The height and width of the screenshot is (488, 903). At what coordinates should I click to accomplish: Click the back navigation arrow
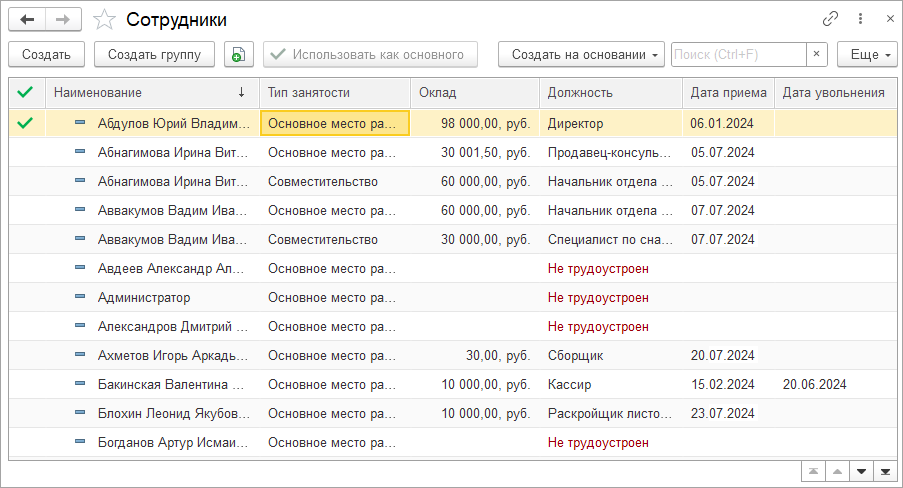point(27,19)
